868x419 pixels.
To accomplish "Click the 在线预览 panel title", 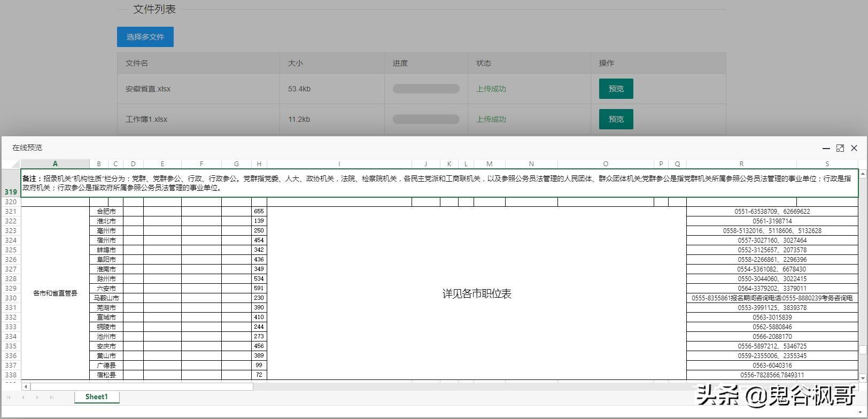I will 27,148.
